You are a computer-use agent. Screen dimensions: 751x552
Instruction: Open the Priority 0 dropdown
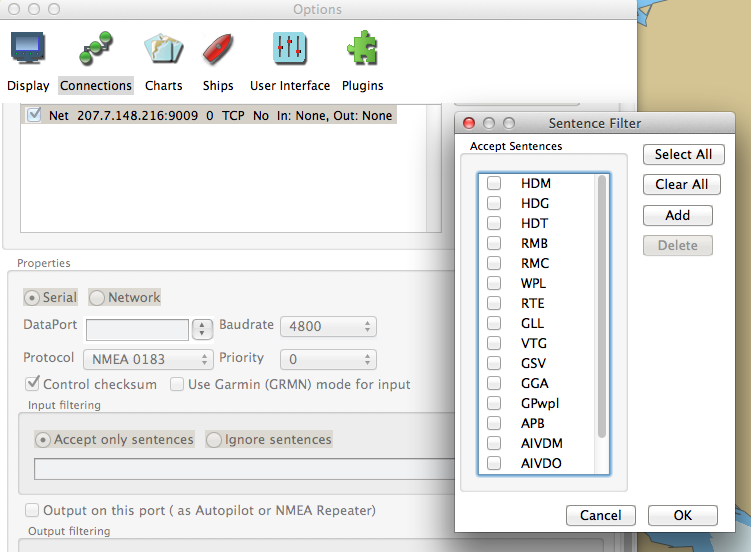[x=328, y=359]
